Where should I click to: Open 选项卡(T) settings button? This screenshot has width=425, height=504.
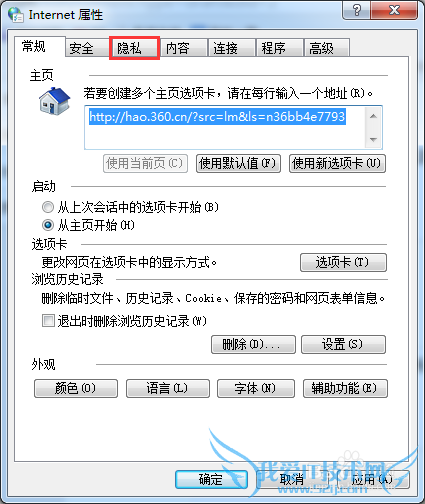(343, 262)
